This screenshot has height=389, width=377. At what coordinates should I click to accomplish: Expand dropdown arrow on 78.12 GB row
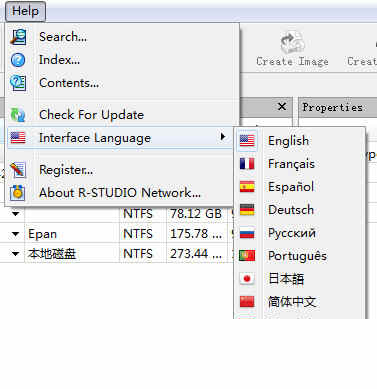(15, 214)
